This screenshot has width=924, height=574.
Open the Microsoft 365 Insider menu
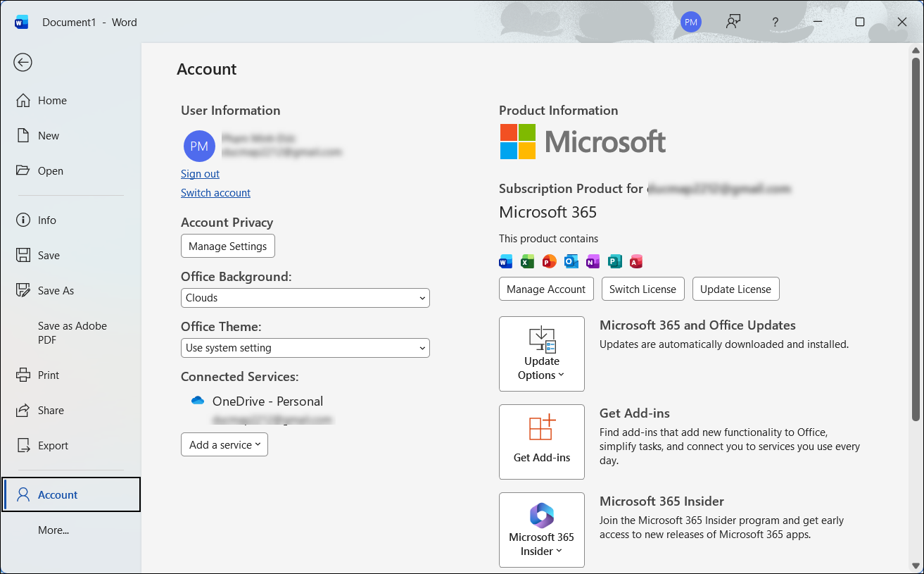coord(542,530)
